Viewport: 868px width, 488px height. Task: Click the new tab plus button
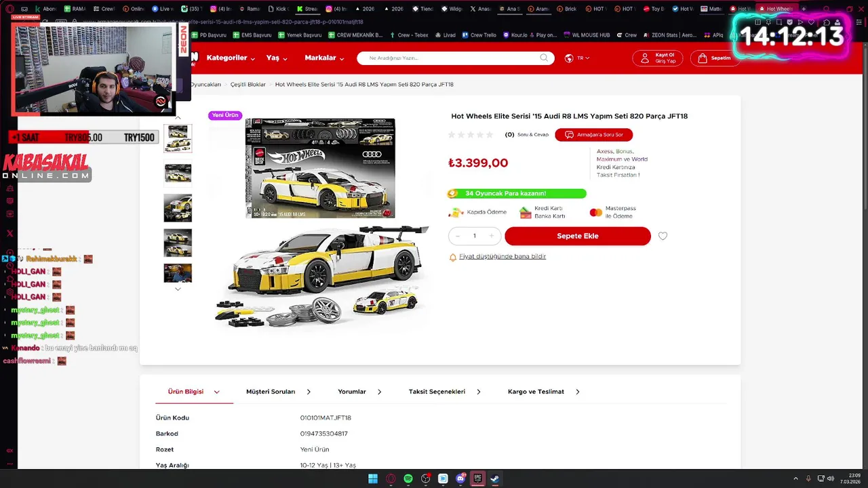[x=804, y=9]
